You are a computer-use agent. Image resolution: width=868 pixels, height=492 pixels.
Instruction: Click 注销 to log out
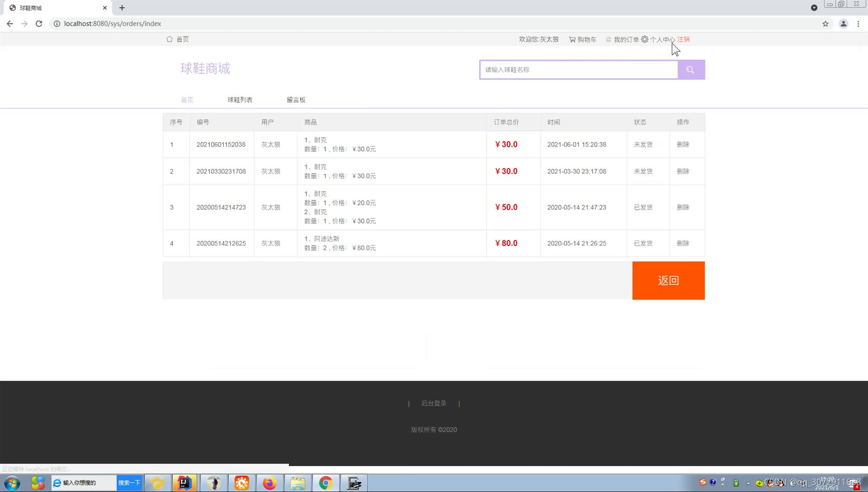pyautogui.click(x=683, y=40)
